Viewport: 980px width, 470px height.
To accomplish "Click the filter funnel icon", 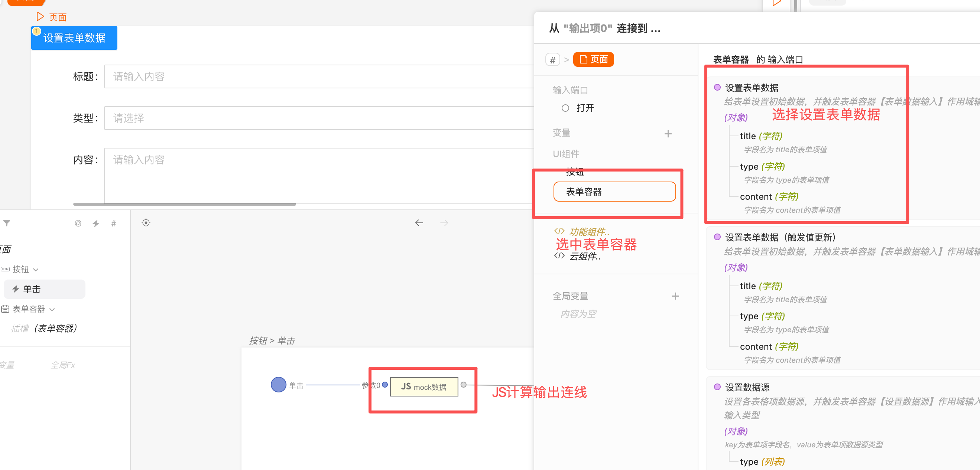I will point(7,223).
